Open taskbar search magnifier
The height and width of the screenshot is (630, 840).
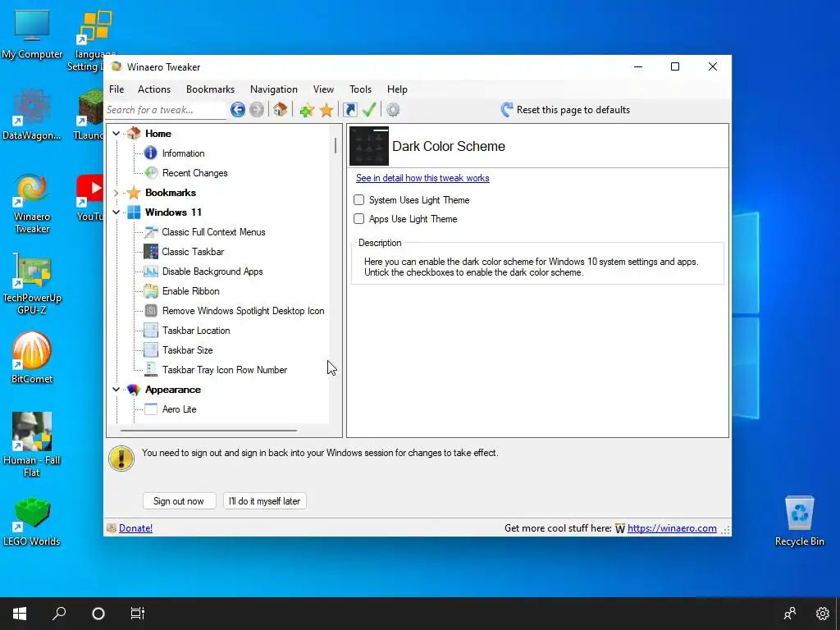(x=59, y=614)
